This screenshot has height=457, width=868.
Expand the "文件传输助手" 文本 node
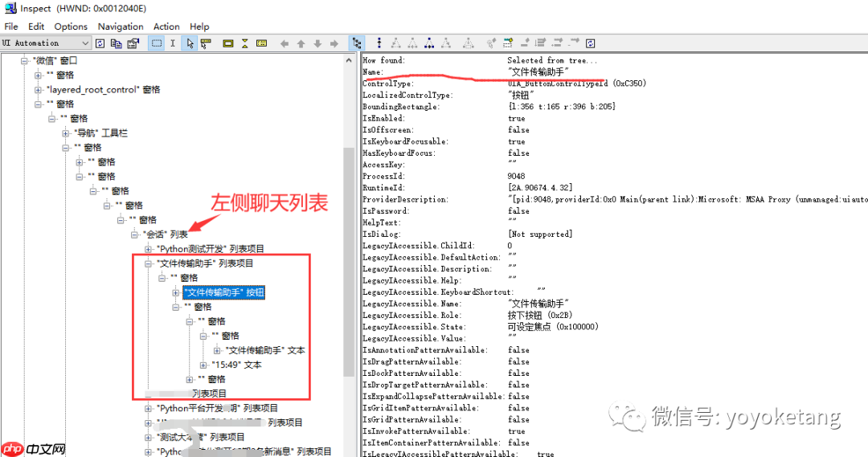click(217, 351)
